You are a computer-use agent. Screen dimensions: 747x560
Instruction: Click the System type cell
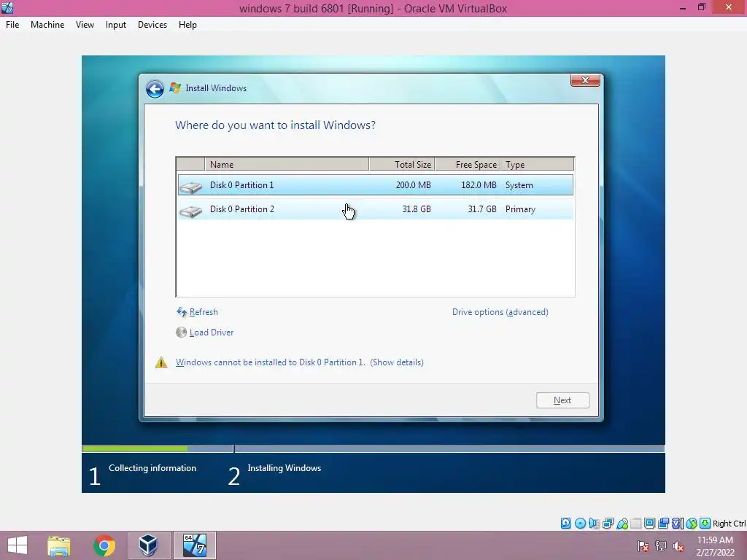(x=519, y=185)
